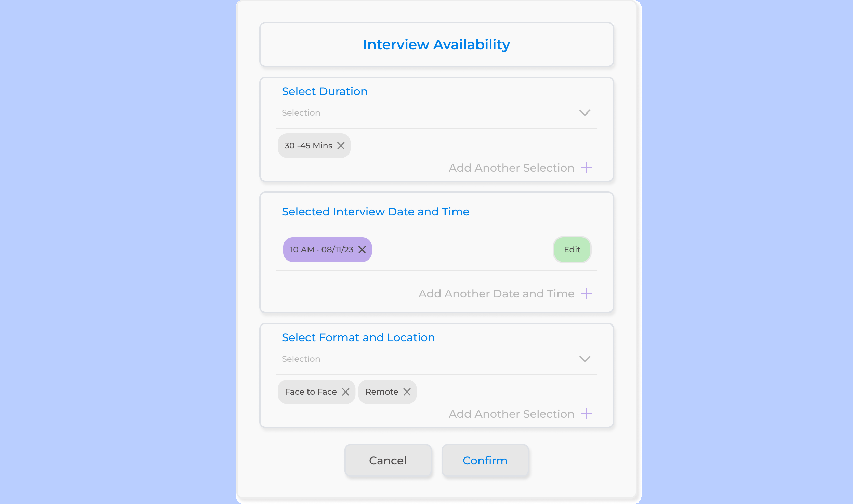This screenshot has width=853, height=504.
Task: Remove the Remote format chip
Action: (x=407, y=392)
